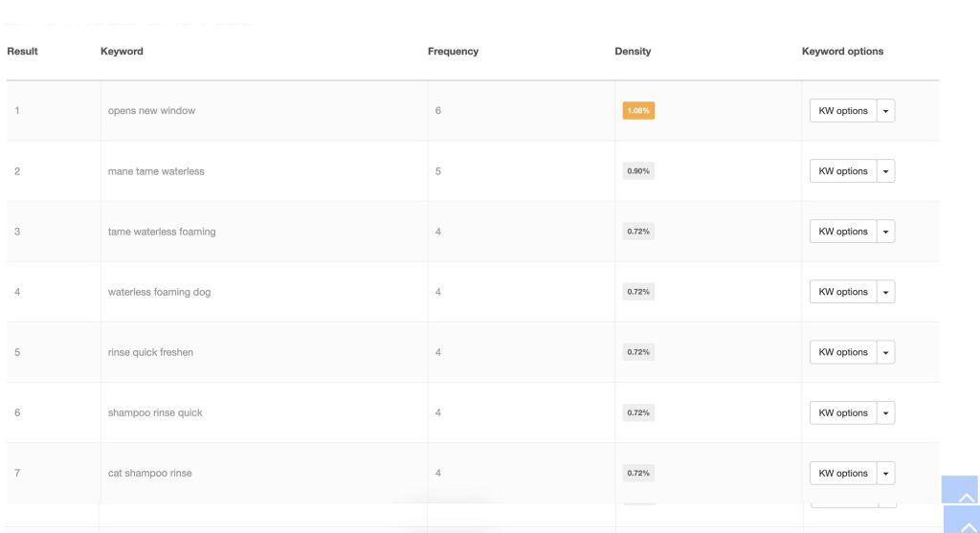Expand dropdown caret for cat shampoo rinse
980x533 pixels.
coord(886,474)
